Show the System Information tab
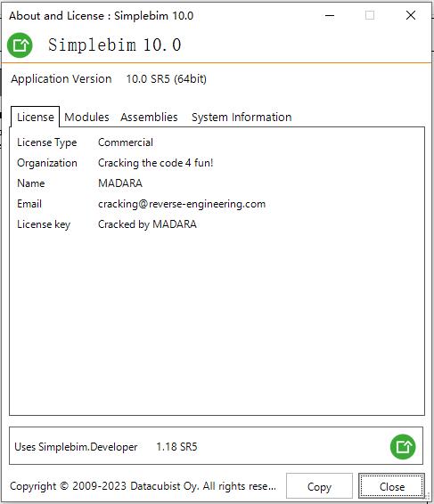434x504 pixels. pos(242,117)
